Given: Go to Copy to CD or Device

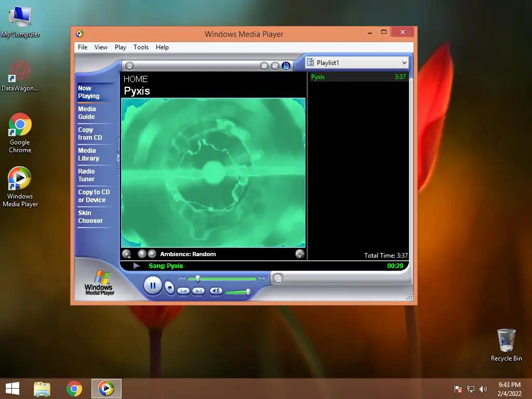Looking at the screenshot, I should point(94,196).
